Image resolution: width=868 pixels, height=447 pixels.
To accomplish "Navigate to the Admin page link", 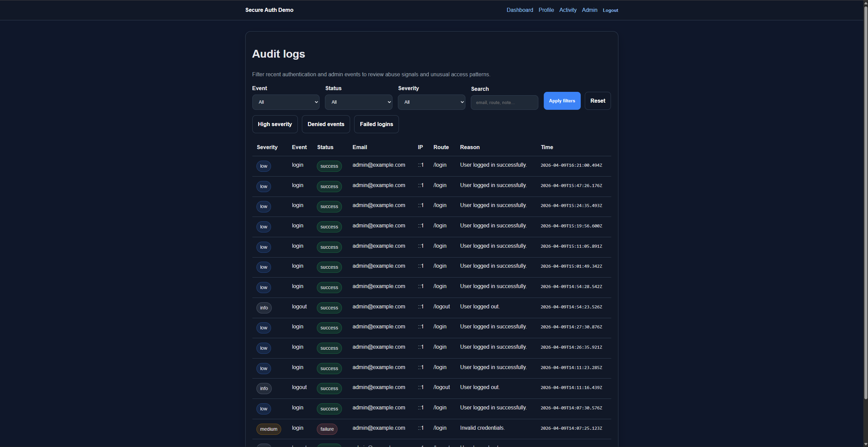I will click(x=589, y=10).
